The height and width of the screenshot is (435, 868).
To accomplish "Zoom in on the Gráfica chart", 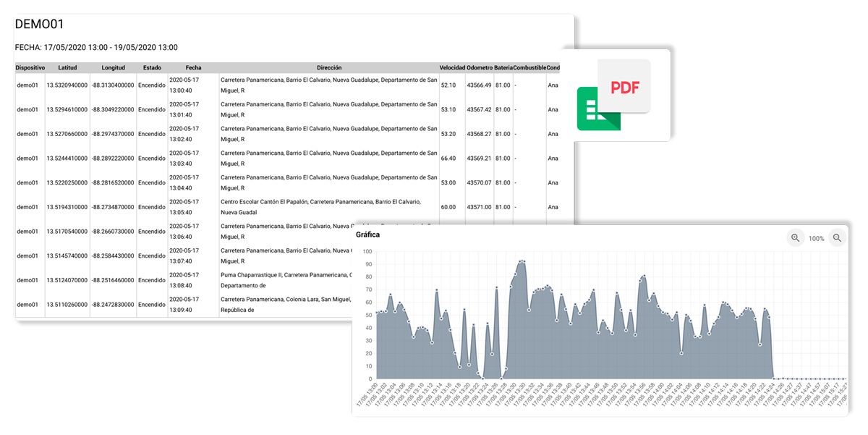I will (x=795, y=238).
